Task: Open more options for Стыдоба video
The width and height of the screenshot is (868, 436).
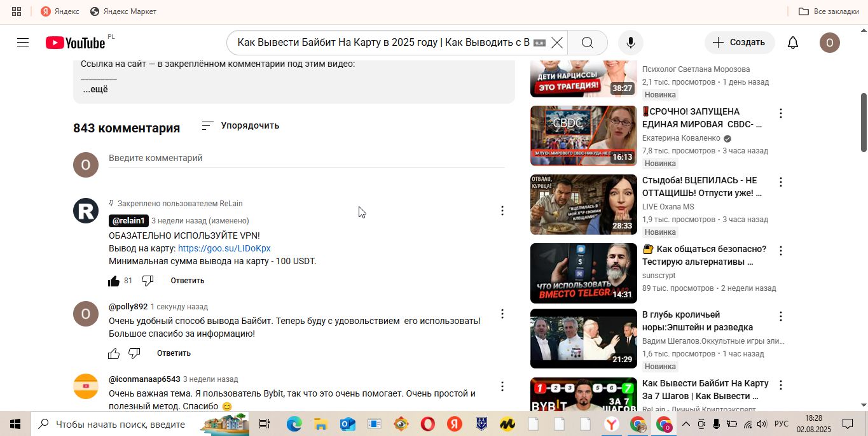Action: [x=781, y=182]
